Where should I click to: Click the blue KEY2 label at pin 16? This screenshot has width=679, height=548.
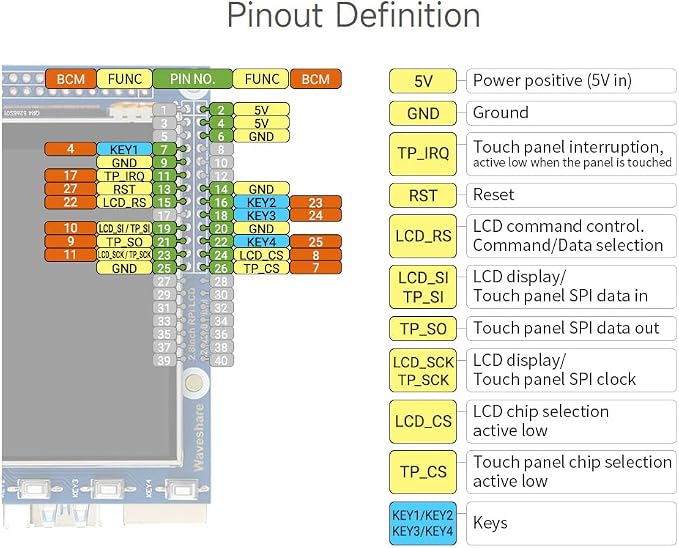click(x=261, y=202)
